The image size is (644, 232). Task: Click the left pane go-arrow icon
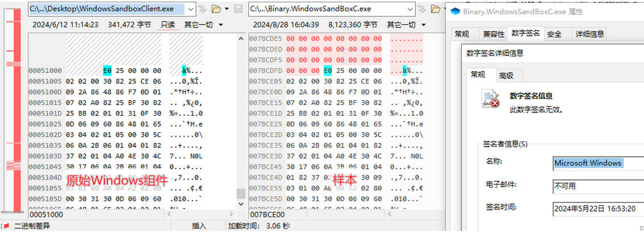pos(203,9)
